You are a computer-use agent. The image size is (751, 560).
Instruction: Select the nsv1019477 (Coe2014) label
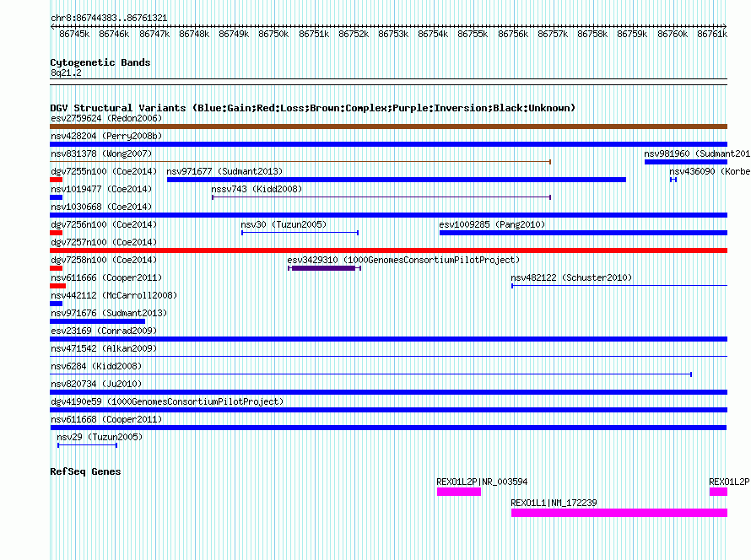point(101,189)
